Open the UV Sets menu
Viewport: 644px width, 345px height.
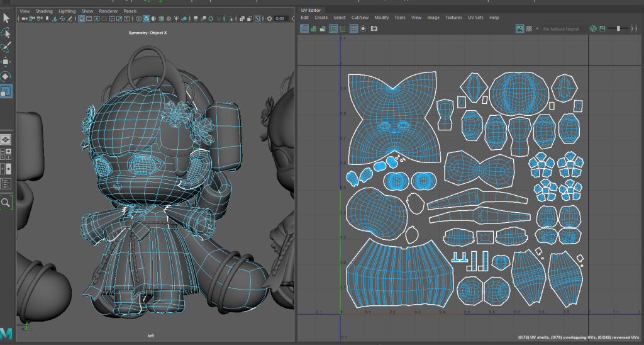475,18
